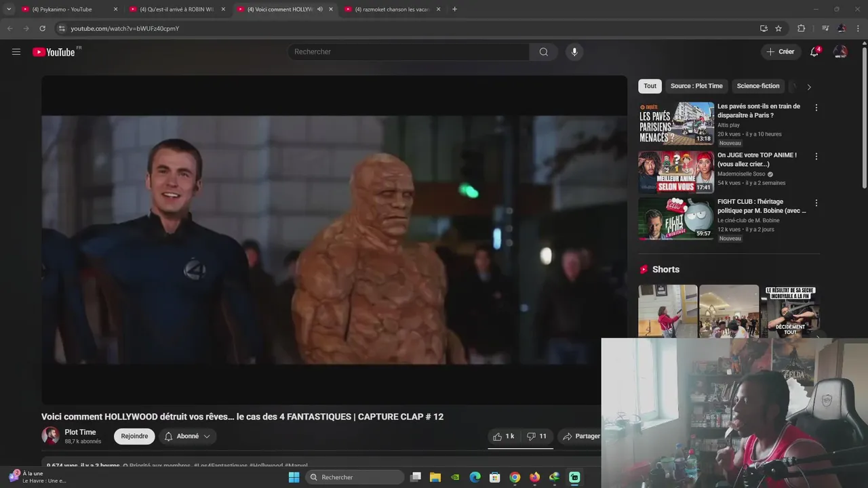Open the Les pavés parisiens thumbnail

(x=676, y=123)
